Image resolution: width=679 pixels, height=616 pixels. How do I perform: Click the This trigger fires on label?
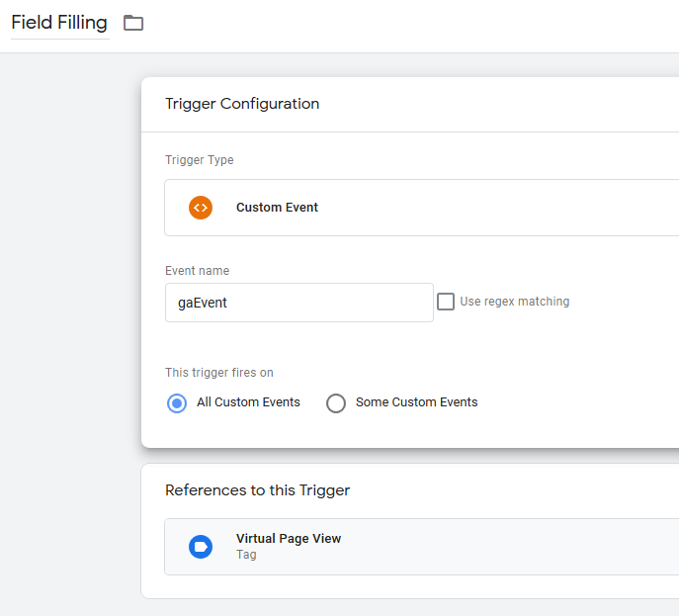pyautogui.click(x=219, y=373)
